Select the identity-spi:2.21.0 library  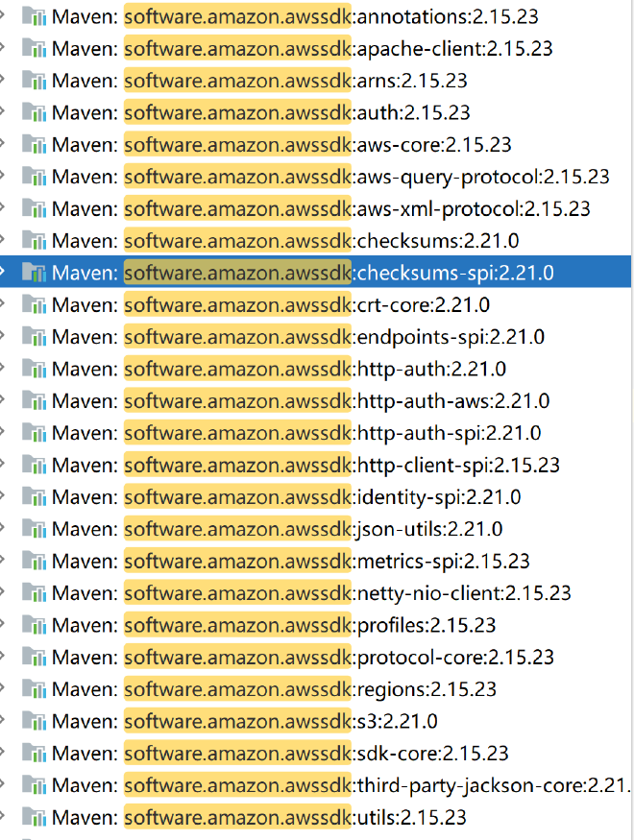438,497
